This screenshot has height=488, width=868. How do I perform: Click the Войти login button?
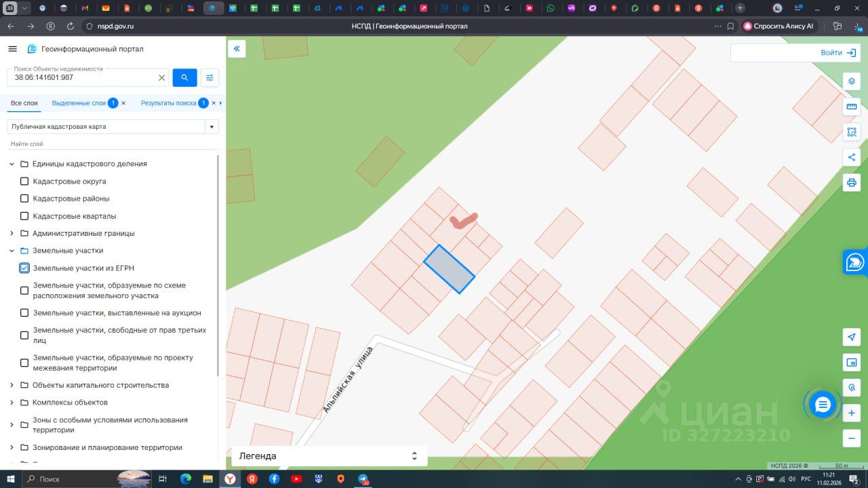838,53
